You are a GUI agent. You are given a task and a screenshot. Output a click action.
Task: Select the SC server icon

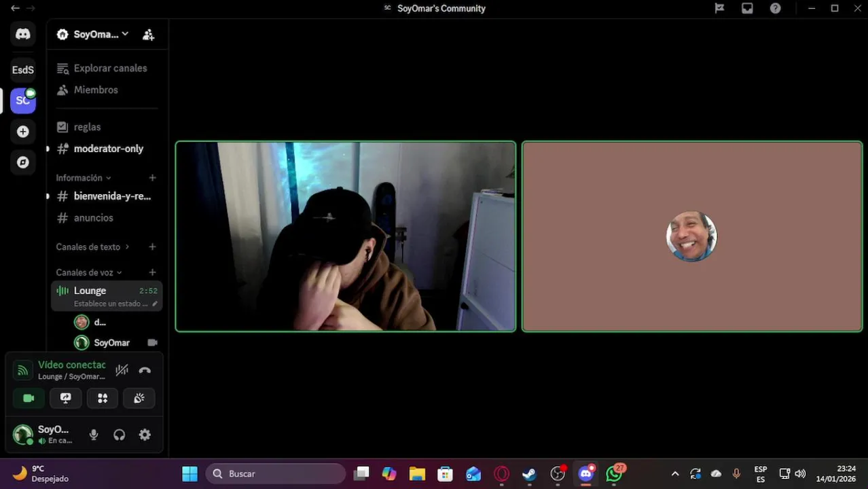coord(22,101)
